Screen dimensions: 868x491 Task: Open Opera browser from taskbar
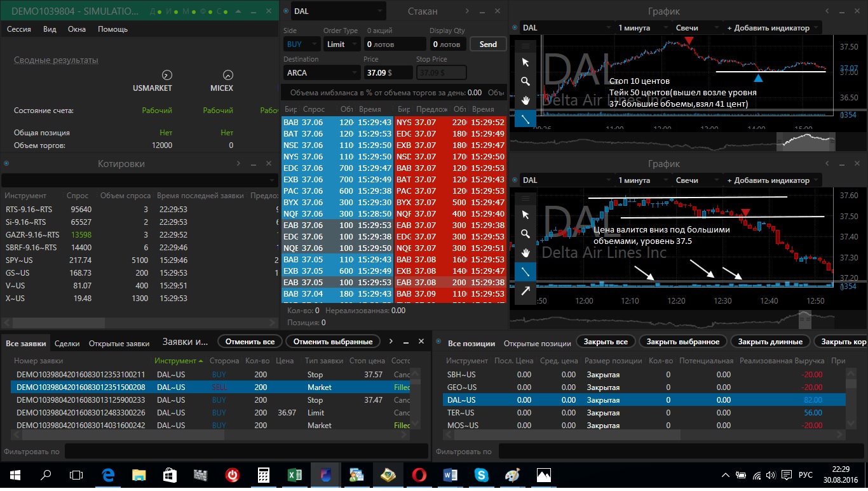click(419, 475)
